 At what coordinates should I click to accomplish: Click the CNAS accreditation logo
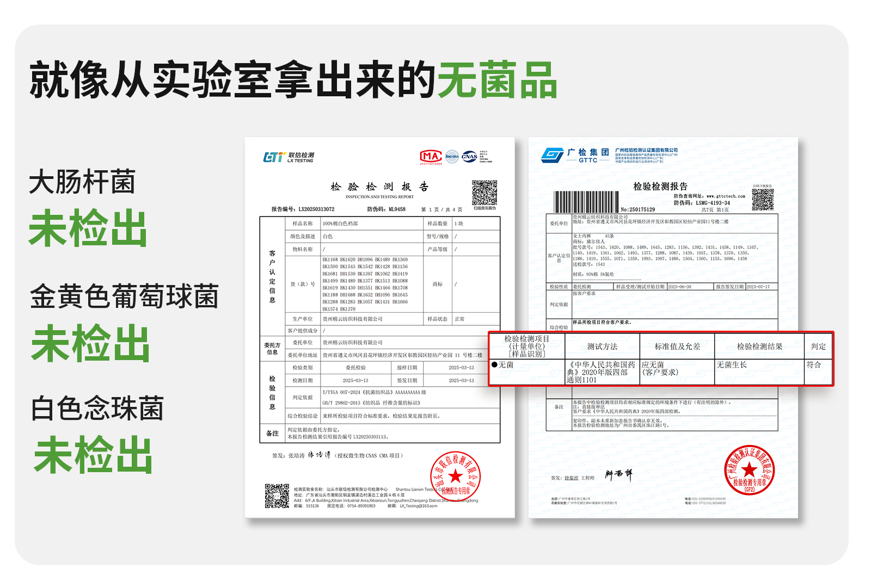tap(469, 157)
